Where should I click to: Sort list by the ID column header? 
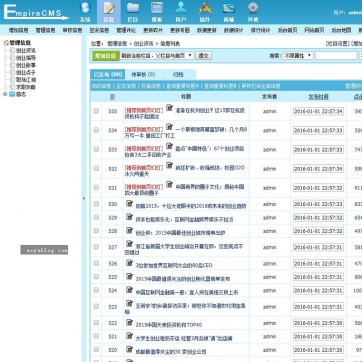click(113, 97)
